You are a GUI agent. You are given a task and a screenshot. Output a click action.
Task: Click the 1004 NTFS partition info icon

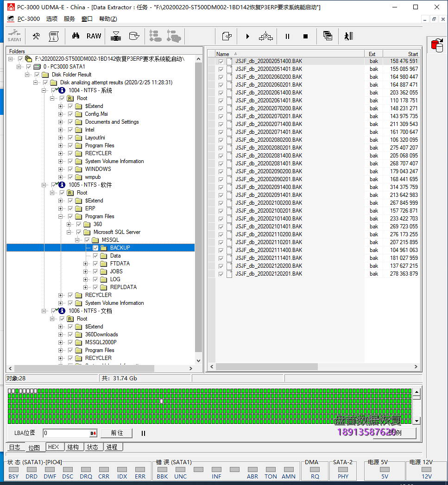tap(62, 90)
